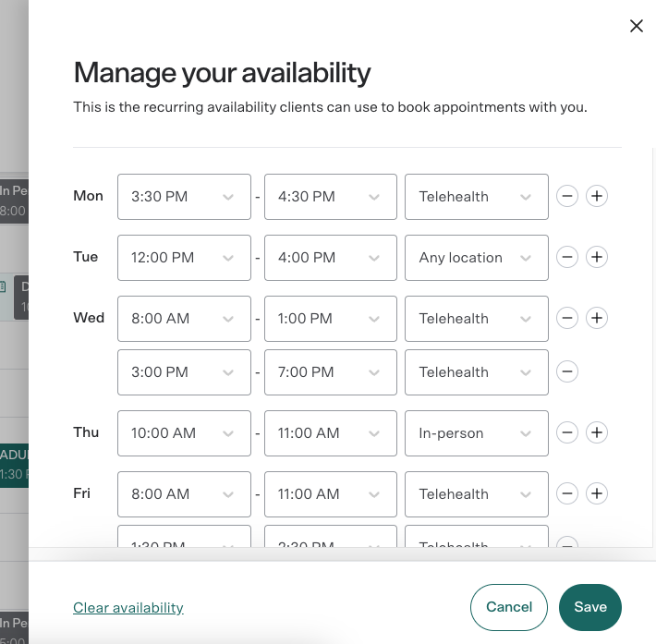Screen dimensions: 656x644
Task: Expand Wednesday 8:00 AM start time dropdown
Action: tap(184, 319)
